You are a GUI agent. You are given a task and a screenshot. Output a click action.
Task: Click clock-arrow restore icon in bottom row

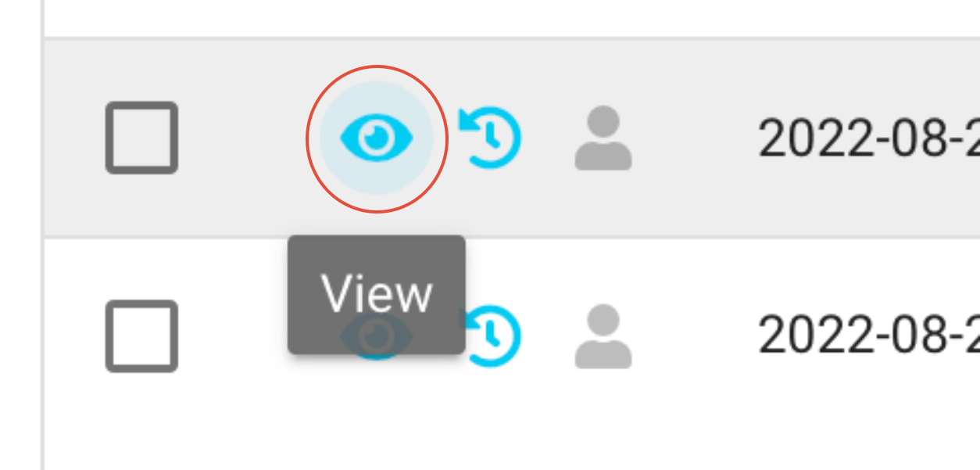click(x=492, y=336)
